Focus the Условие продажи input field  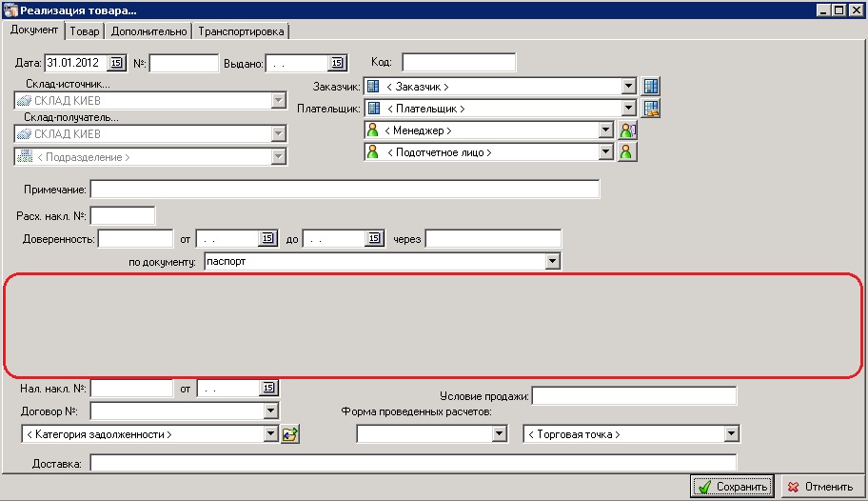click(x=634, y=395)
